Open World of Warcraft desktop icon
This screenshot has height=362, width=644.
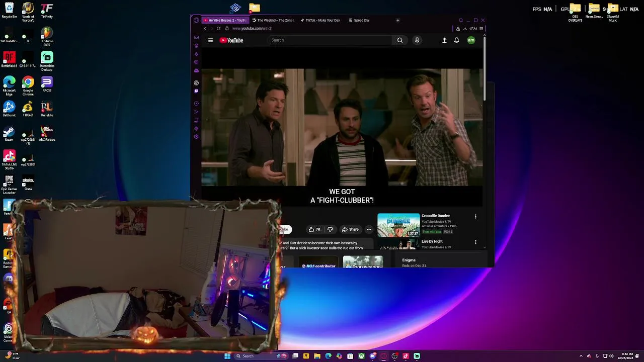28,13
